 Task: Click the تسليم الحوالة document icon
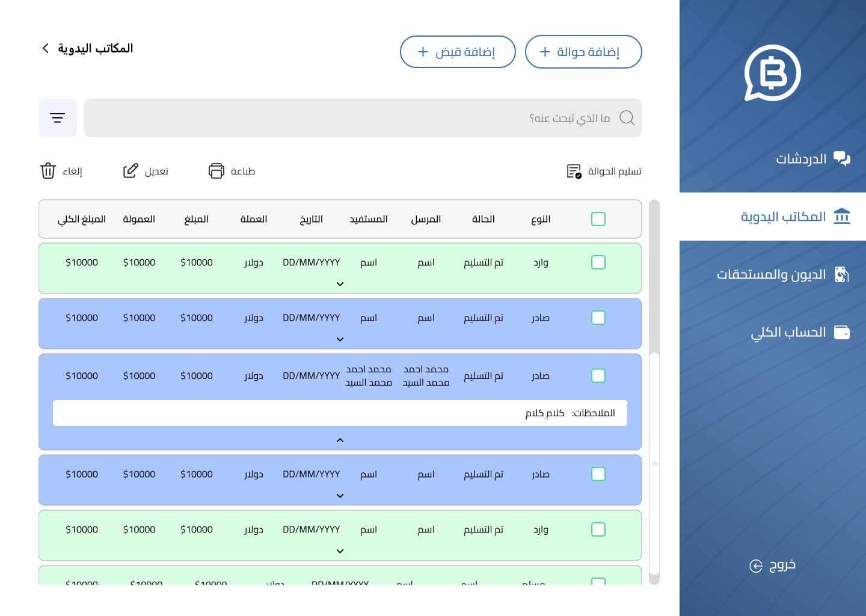point(573,171)
